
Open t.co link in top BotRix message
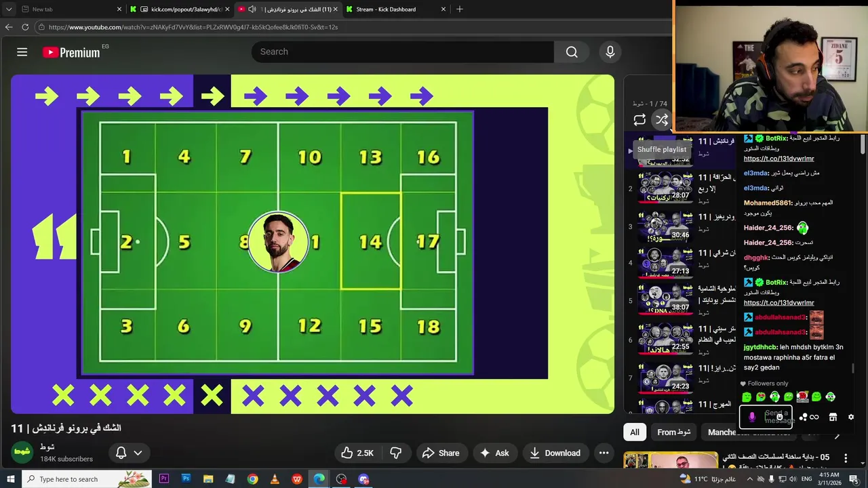pos(778,159)
